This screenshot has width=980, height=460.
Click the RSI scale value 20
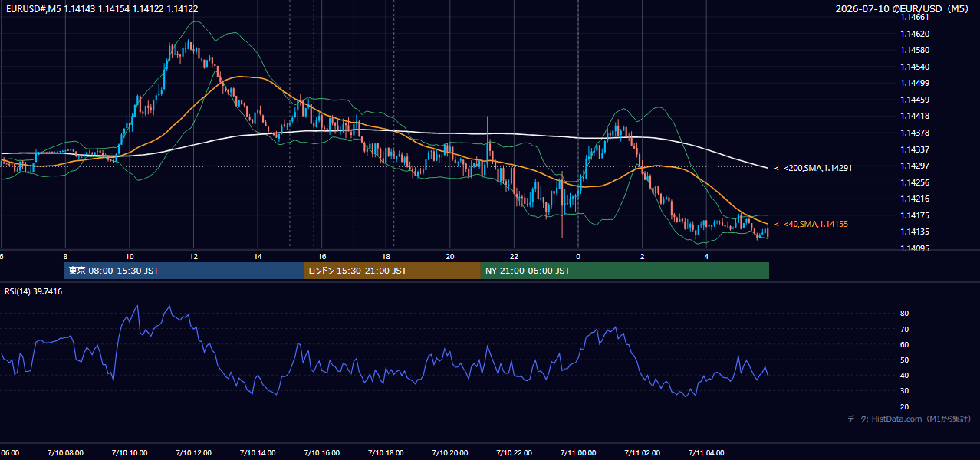(x=904, y=406)
